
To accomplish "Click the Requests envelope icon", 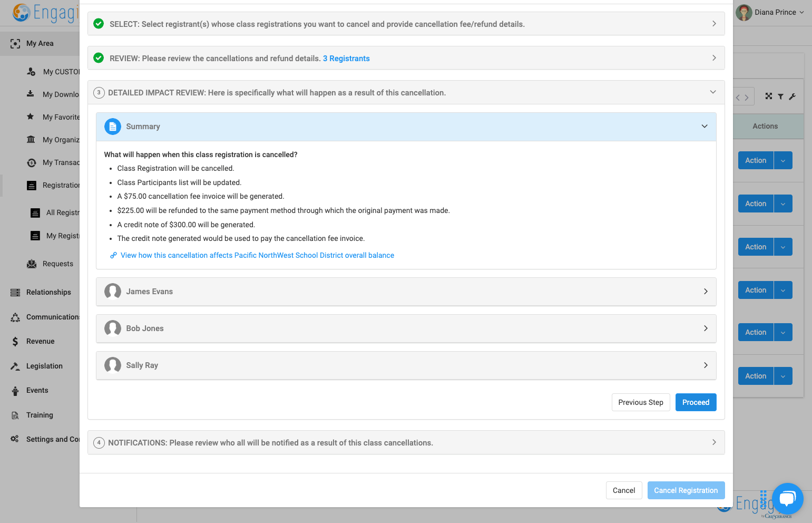I will click(x=32, y=264).
